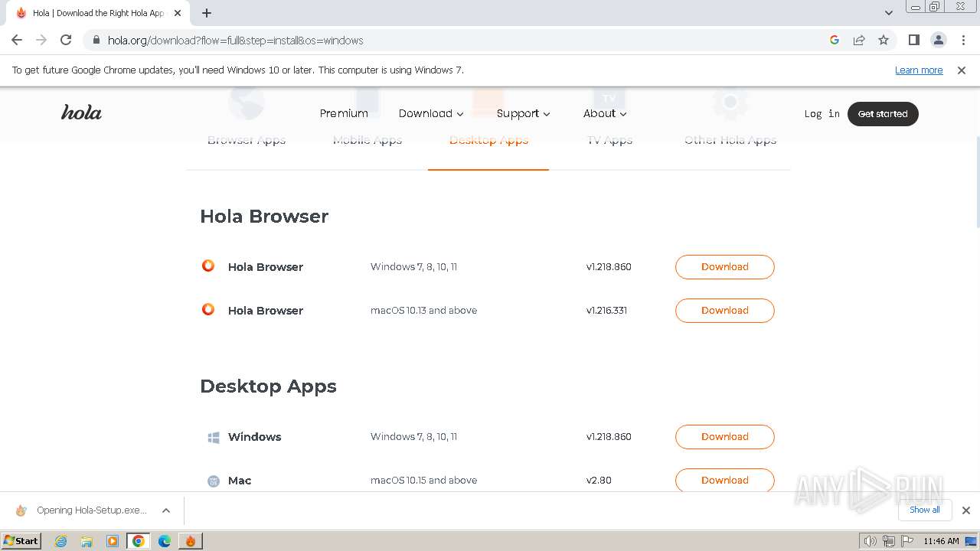Launch Internet Explorer from taskbar
980x551 pixels.
coord(61,541)
